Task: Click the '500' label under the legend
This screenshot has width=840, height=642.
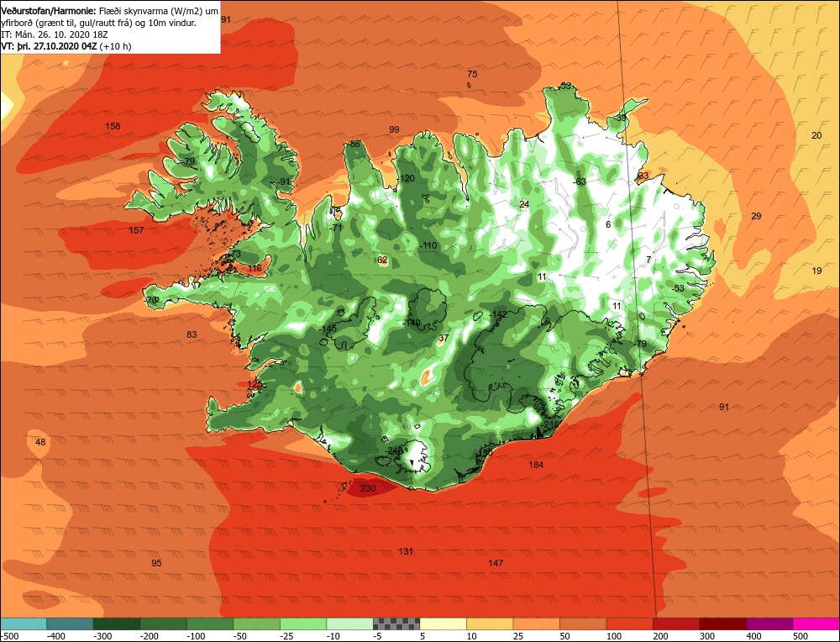Action: [801, 636]
